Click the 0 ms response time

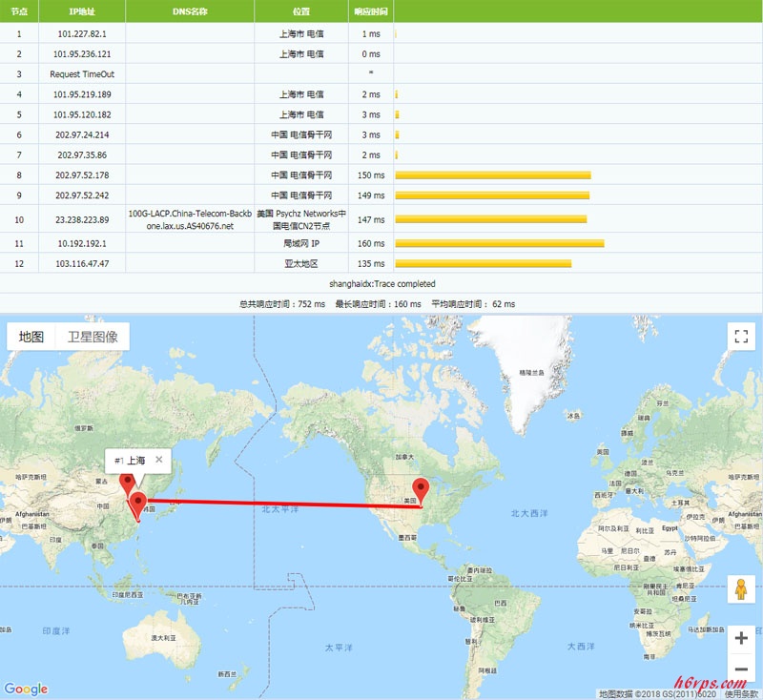click(371, 54)
